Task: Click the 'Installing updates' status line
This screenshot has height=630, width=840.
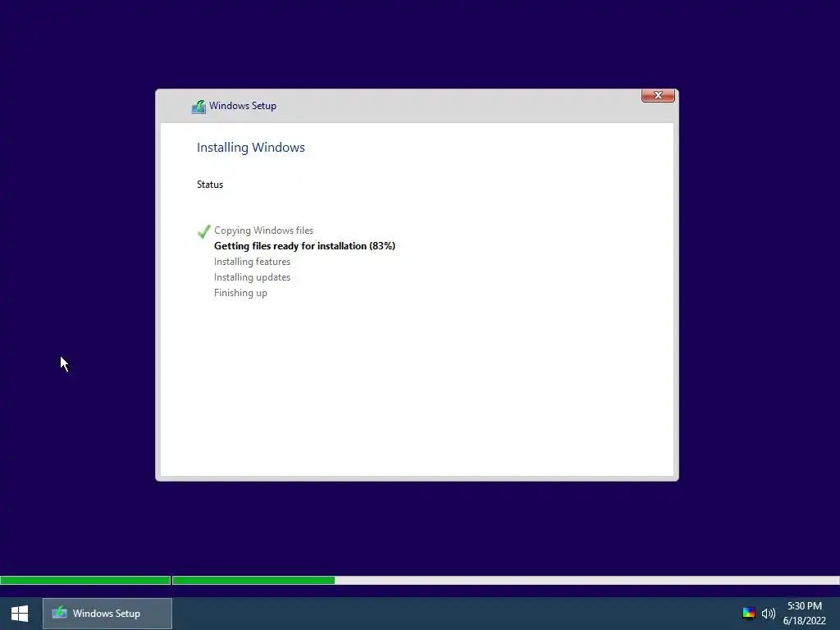Action: tap(252, 277)
